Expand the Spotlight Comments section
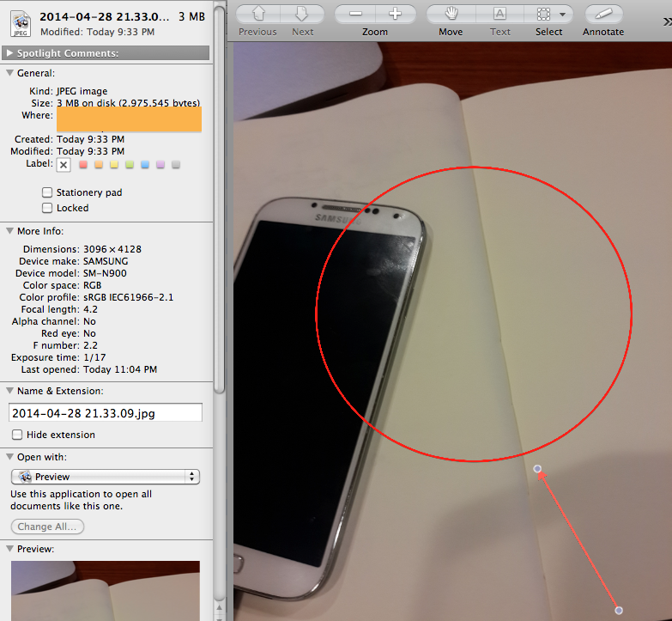 9,53
